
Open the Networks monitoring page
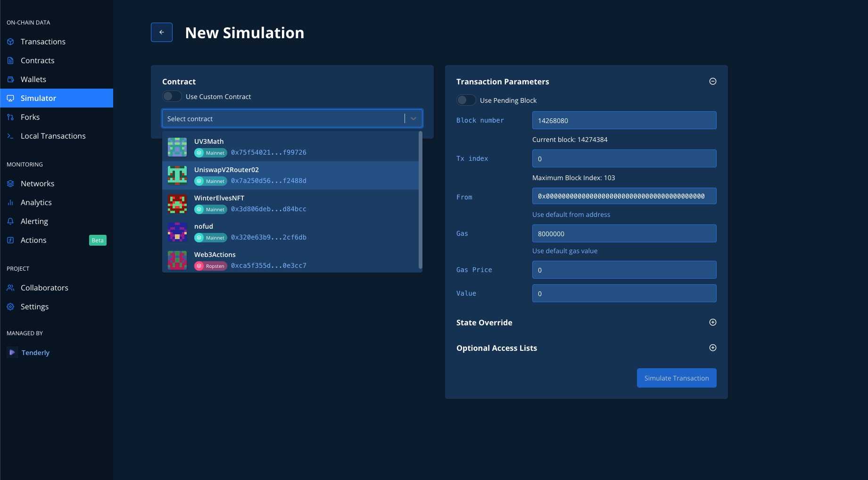(57, 183)
